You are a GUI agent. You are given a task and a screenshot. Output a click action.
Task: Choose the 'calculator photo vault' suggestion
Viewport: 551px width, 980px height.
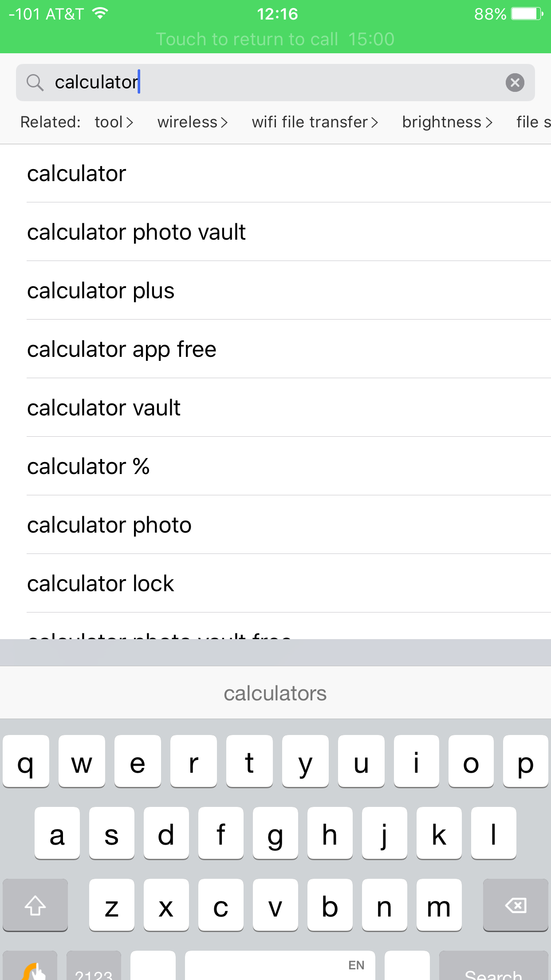tap(136, 232)
